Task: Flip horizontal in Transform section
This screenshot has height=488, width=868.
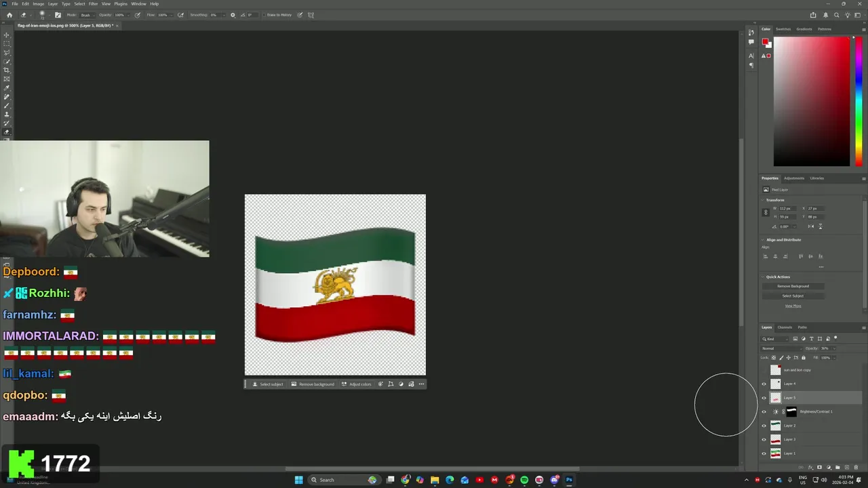Action: [811, 226]
